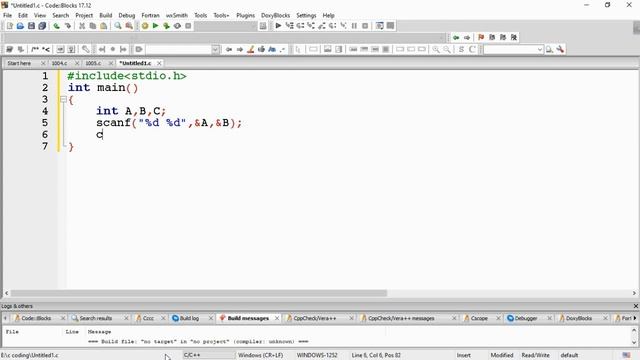Image resolution: width=640 pixels, height=360 pixels.
Task: Open the Plugins menu
Action: pyautogui.click(x=245, y=15)
